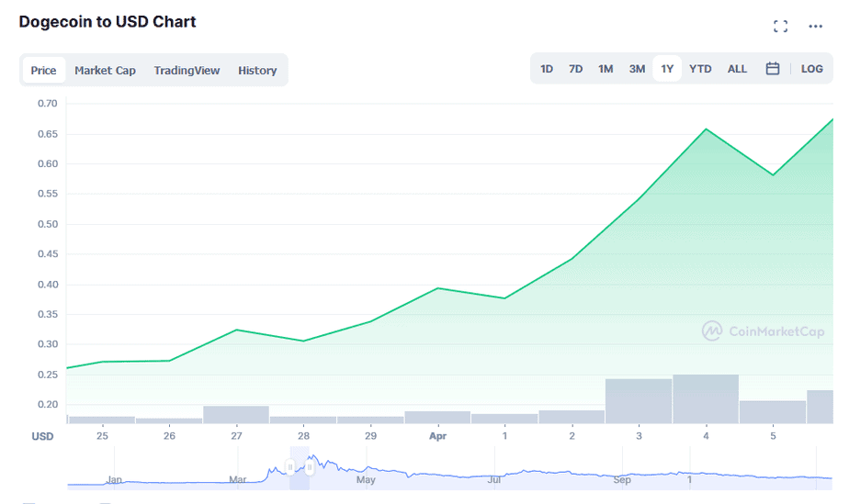Switch to the 3M time range

tap(637, 69)
